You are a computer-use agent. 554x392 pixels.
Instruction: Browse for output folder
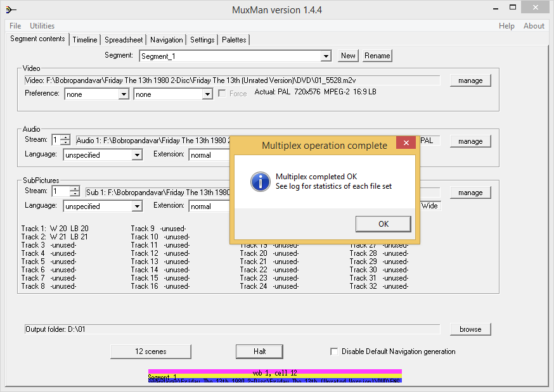click(470, 329)
